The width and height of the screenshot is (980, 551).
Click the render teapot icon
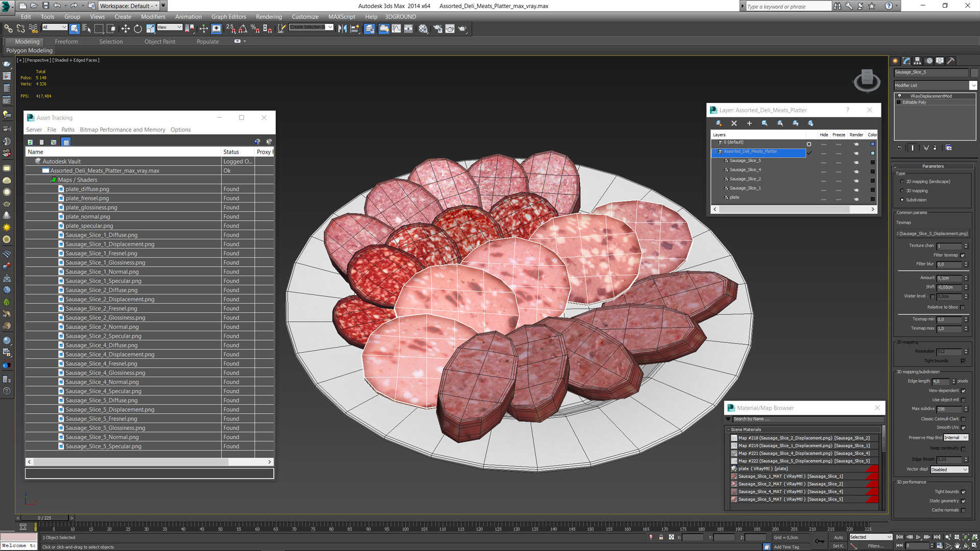click(x=462, y=29)
